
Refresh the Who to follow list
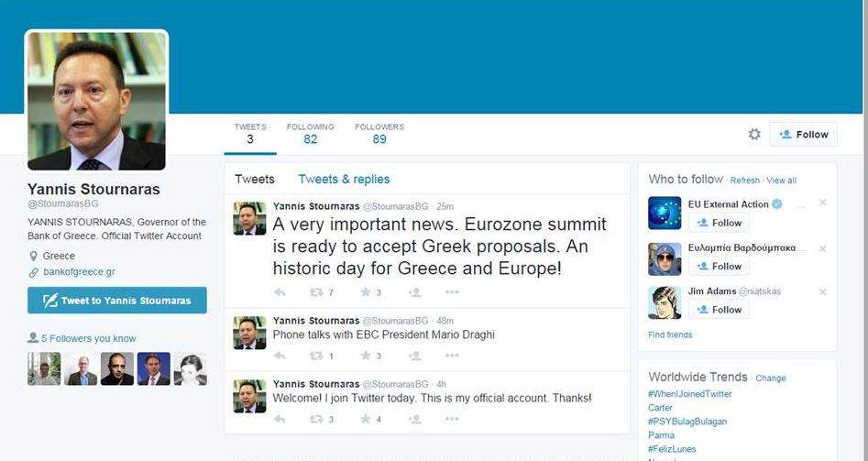click(x=744, y=181)
